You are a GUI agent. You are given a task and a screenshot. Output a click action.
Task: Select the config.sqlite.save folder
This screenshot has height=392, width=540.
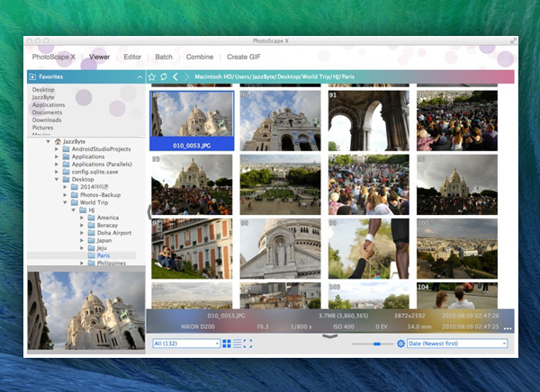94,172
